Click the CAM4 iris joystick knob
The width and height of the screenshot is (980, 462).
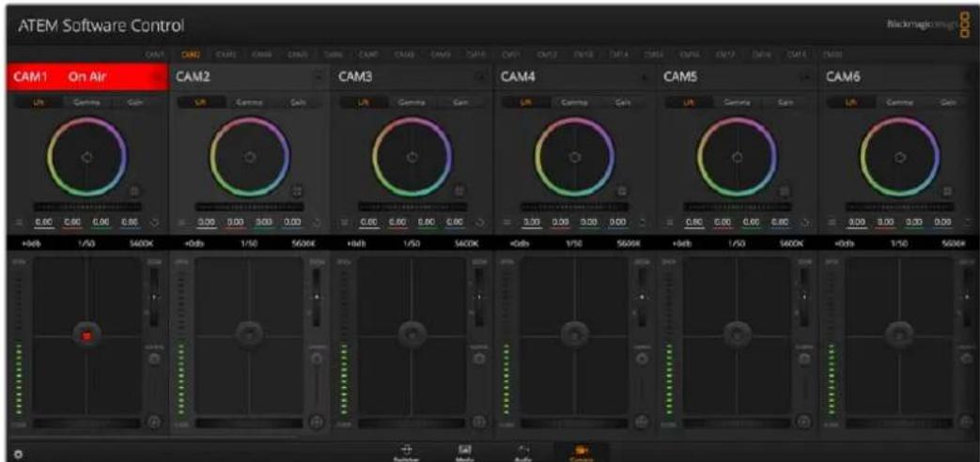574,334
